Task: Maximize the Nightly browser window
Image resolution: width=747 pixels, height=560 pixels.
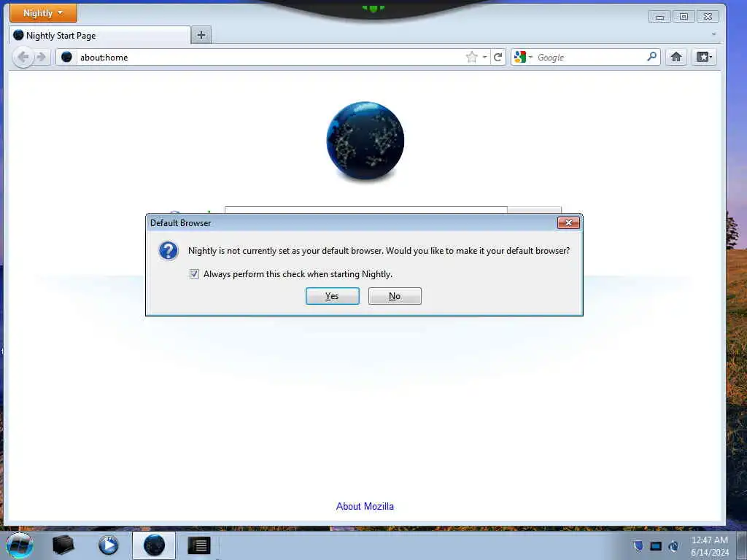Action: pyautogui.click(x=684, y=17)
